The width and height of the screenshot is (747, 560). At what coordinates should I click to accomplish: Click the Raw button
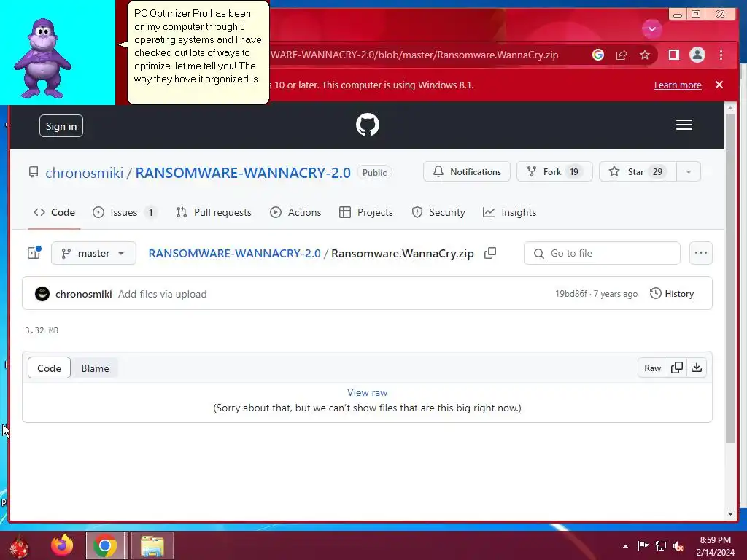653,367
